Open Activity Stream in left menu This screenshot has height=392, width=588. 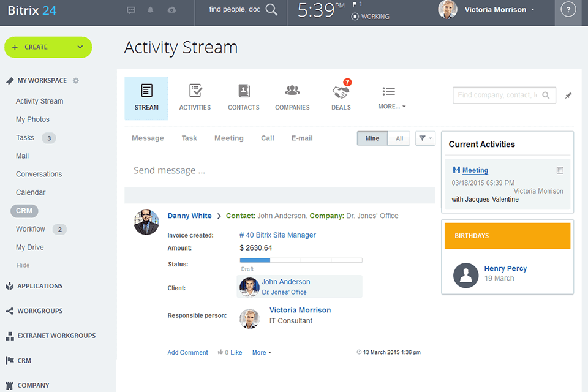pyautogui.click(x=39, y=101)
